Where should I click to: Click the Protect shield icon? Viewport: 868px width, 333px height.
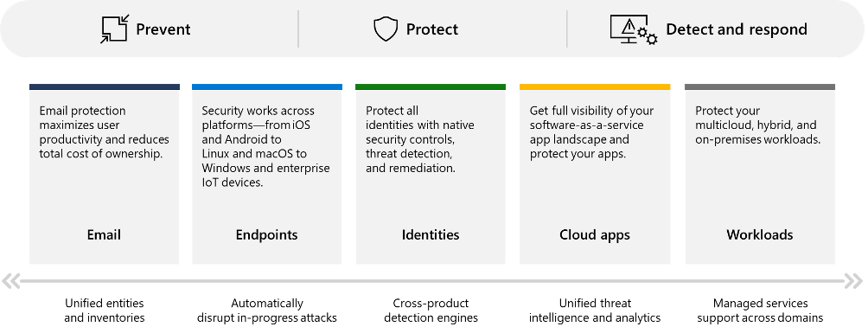tap(386, 29)
